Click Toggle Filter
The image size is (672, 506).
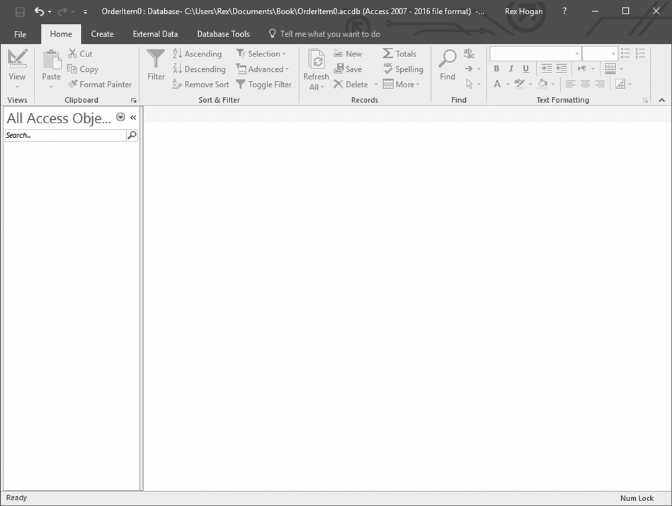264,84
